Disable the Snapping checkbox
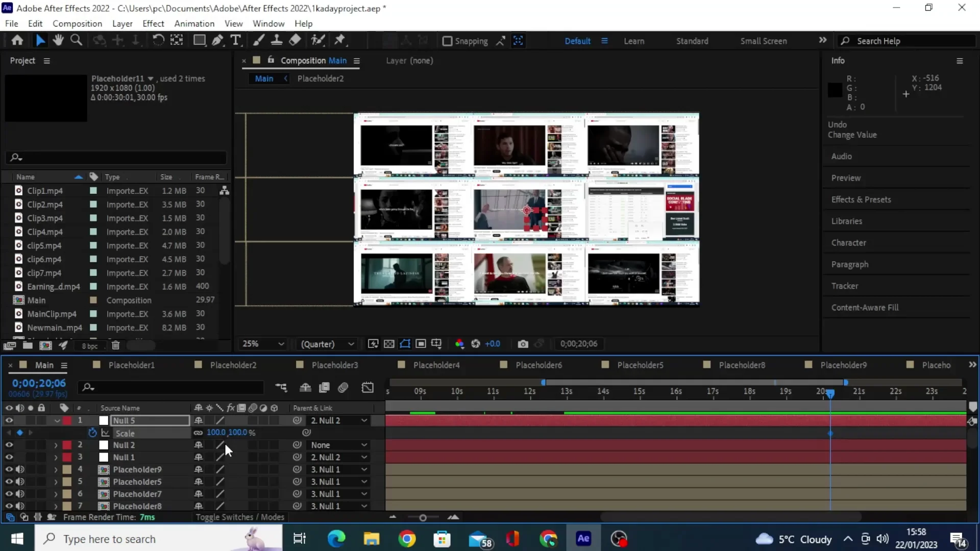The height and width of the screenshot is (551, 980). coord(448,41)
